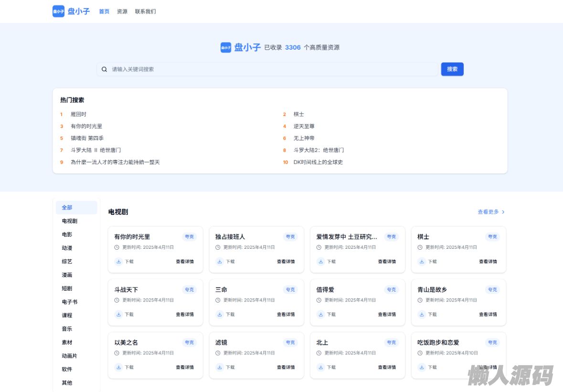The width and height of the screenshot is (563, 392).
Task: Click the clock icon on 滤镜 card
Action: point(218,353)
